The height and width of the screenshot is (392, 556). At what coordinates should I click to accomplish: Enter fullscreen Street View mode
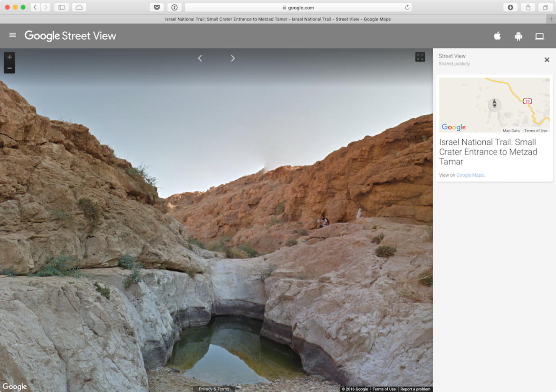click(x=420, y=57)
